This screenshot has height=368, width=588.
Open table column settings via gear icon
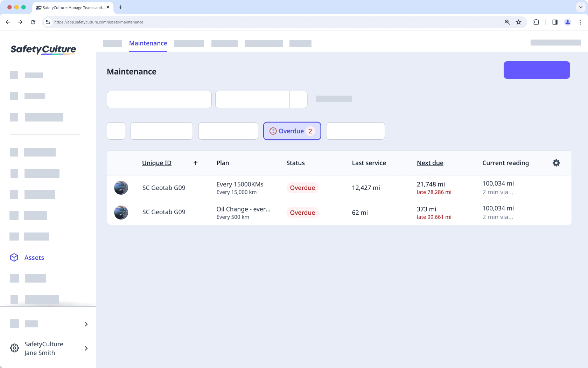(556, 163)
